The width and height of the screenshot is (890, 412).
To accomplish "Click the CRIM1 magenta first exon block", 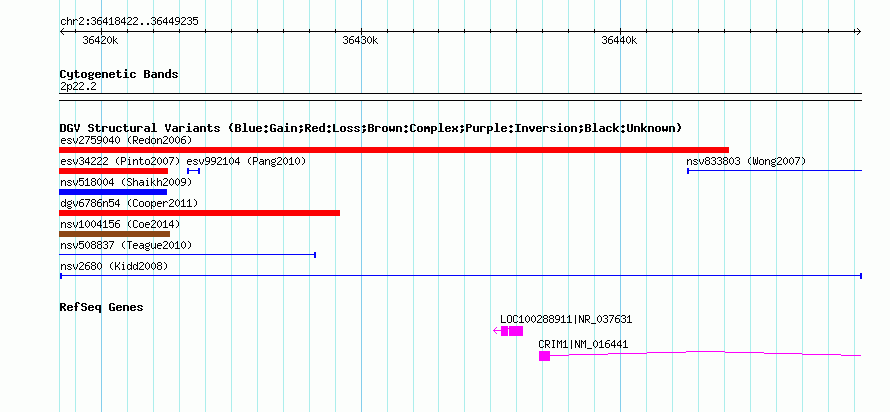I will point(544,356).
